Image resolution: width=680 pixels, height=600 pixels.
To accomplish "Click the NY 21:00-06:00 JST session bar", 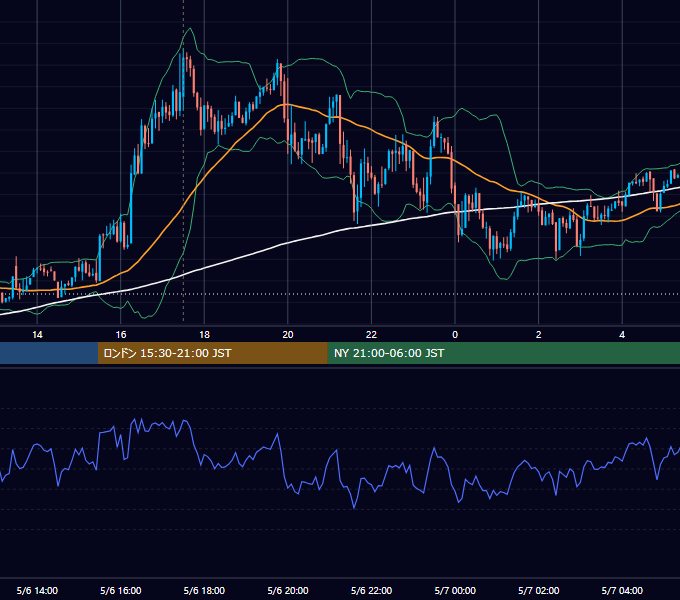I will 503,353.
